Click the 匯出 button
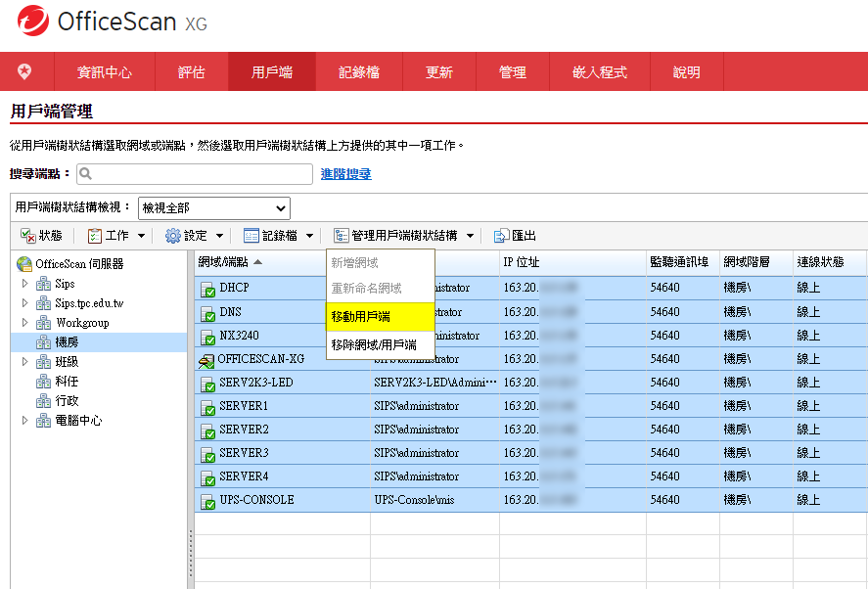 (515, 236)
